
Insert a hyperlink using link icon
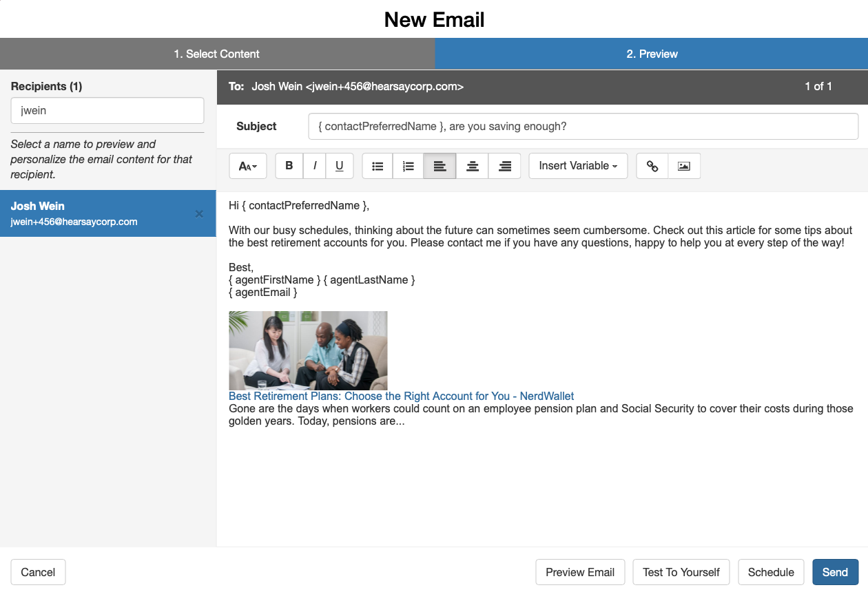[652, 166]
